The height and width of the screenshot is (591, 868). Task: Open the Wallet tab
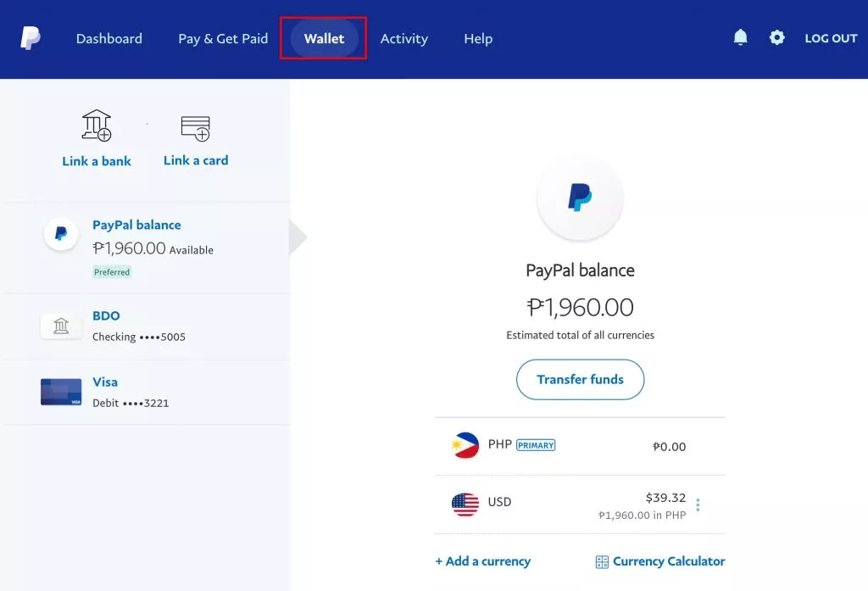click(324, 38)
